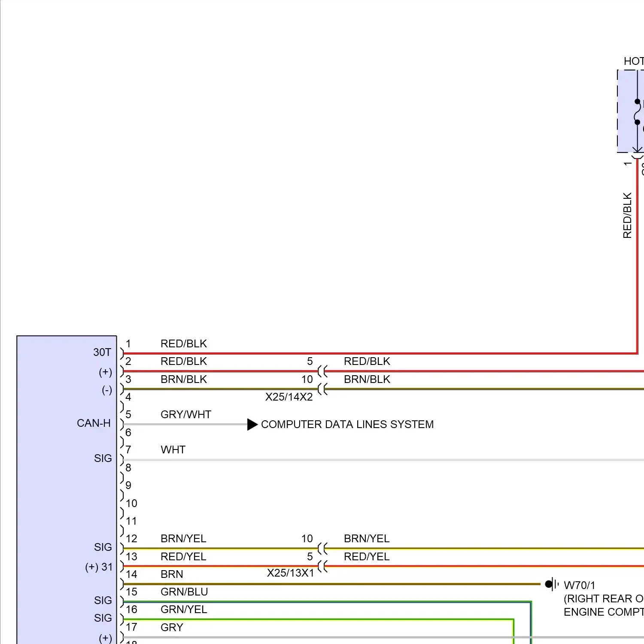Click the SIG label beside pin 15

(x=103, y=601)
